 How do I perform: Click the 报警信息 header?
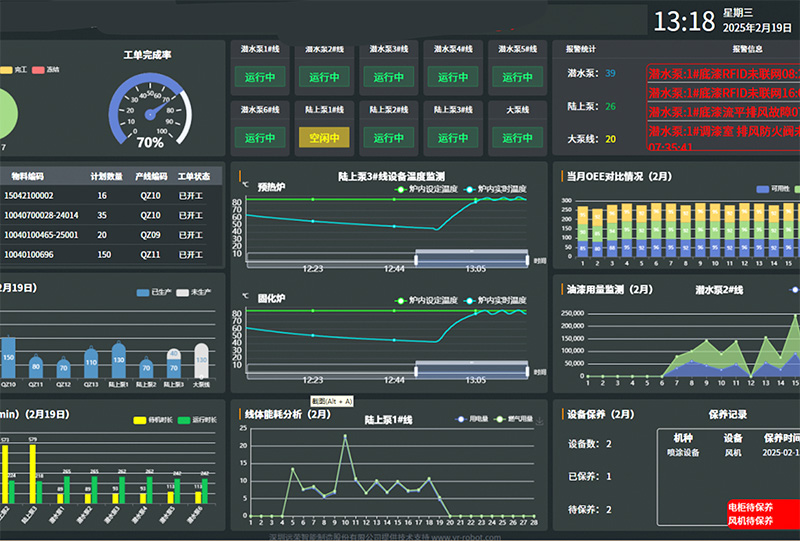(747, 49)
